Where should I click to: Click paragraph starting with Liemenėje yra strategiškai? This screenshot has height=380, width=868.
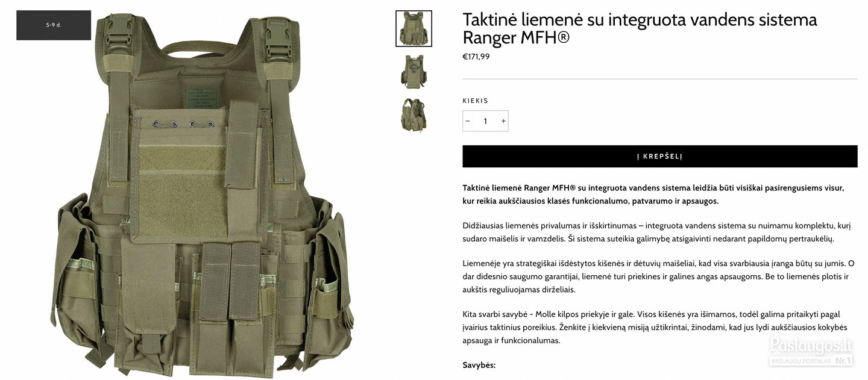[x=659, y=276]
